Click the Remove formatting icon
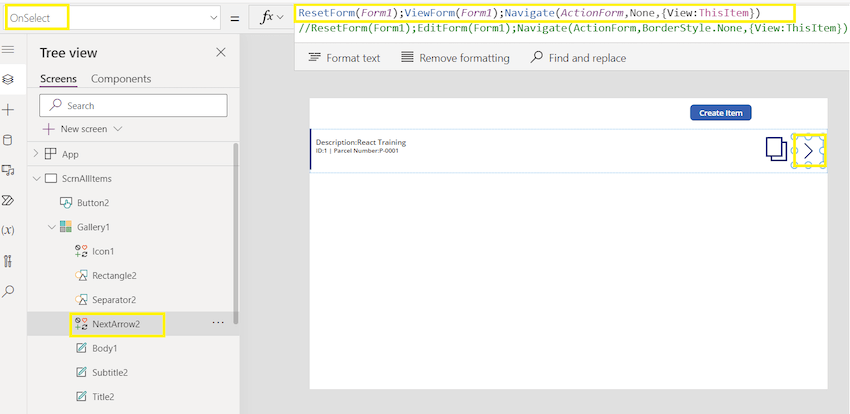 407,57
